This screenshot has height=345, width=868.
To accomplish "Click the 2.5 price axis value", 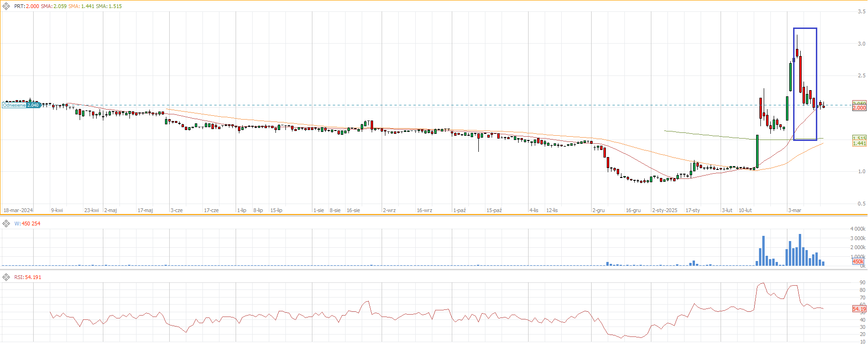I will click(x=861, y=75).
